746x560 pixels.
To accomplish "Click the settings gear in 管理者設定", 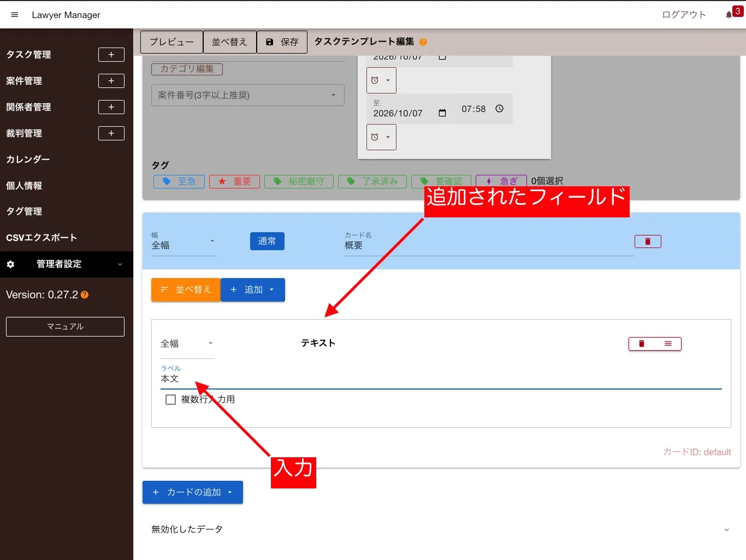I will 10,264.
